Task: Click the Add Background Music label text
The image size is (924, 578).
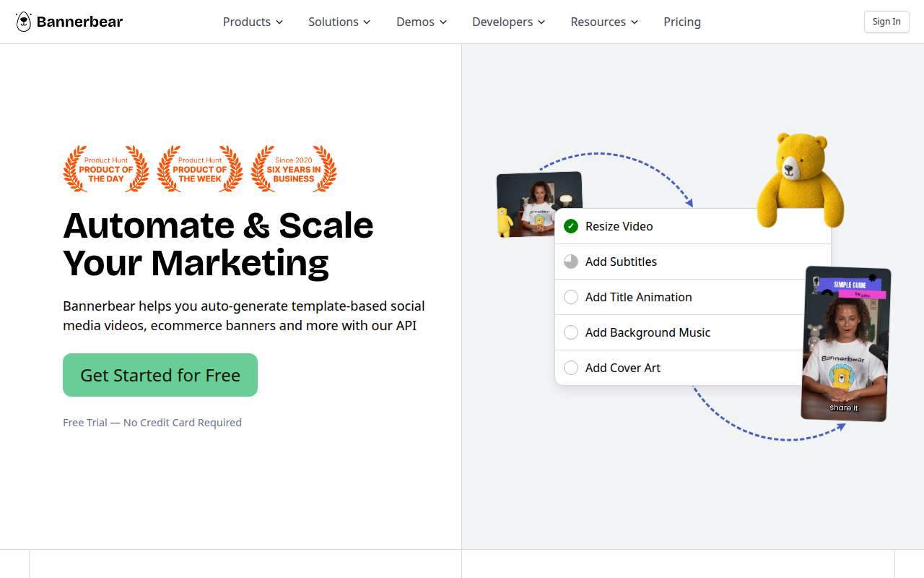Action: click(648, 332)
